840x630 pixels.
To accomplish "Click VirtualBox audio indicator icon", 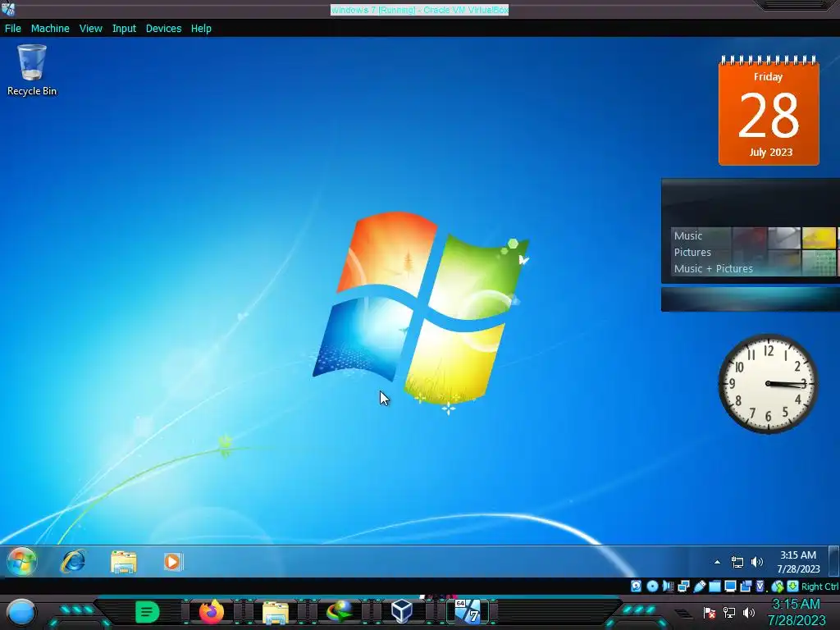I will coord(668,586).
